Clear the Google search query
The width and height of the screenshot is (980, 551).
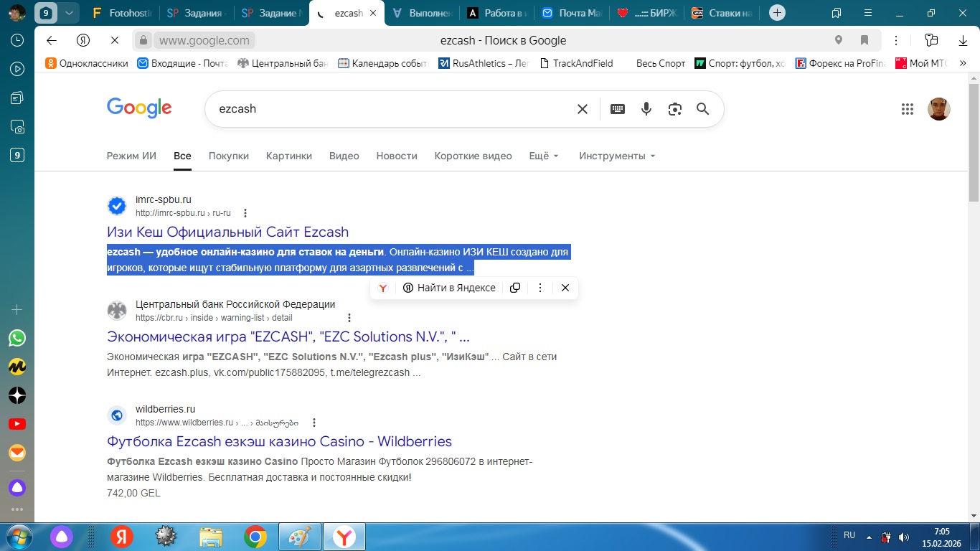(x=583, y=109)
